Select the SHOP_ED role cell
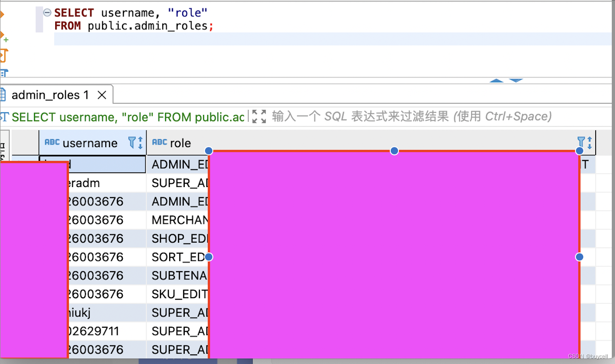 [x=180, y=239]
